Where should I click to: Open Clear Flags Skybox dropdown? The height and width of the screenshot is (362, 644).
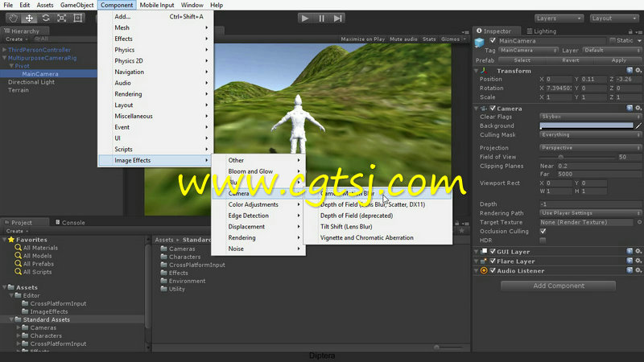[590, 117]
